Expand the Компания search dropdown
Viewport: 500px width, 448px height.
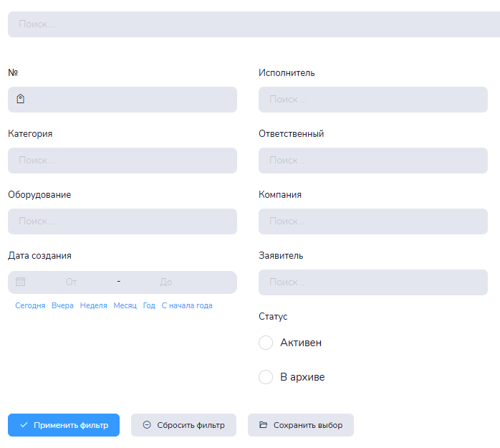[x=372, y=221]
